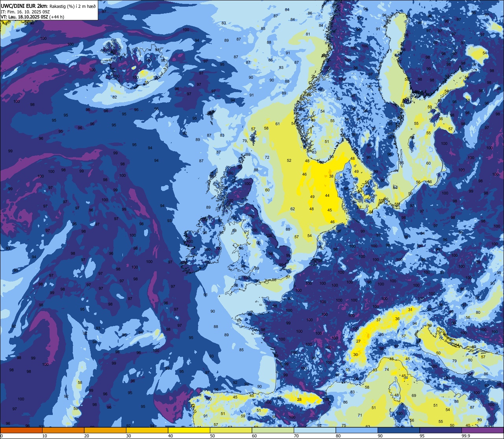Click the '50' label on the legend scale
This screenshot has width=504, height=439.
tap(213, 436)
